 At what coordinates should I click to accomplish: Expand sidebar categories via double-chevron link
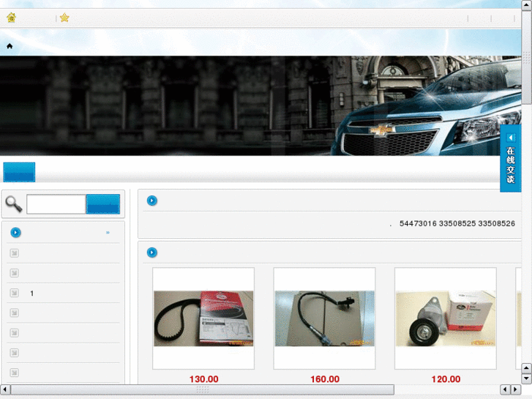108,233
